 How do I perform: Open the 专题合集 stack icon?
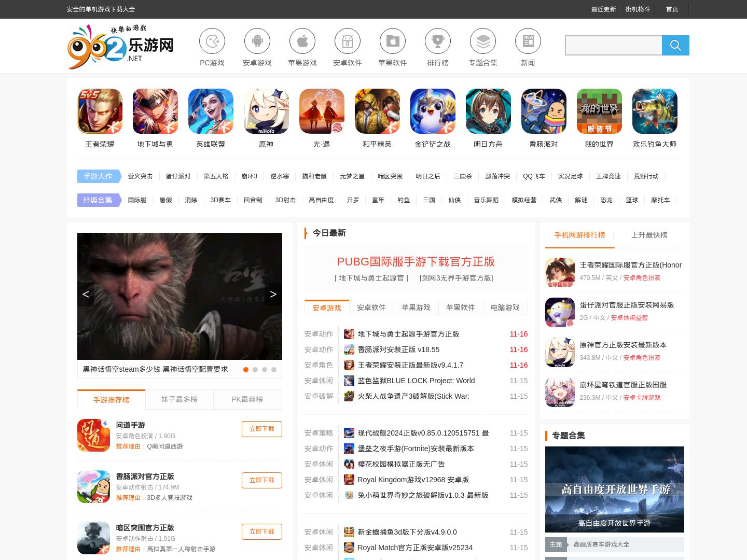click(x=483, y=41)
